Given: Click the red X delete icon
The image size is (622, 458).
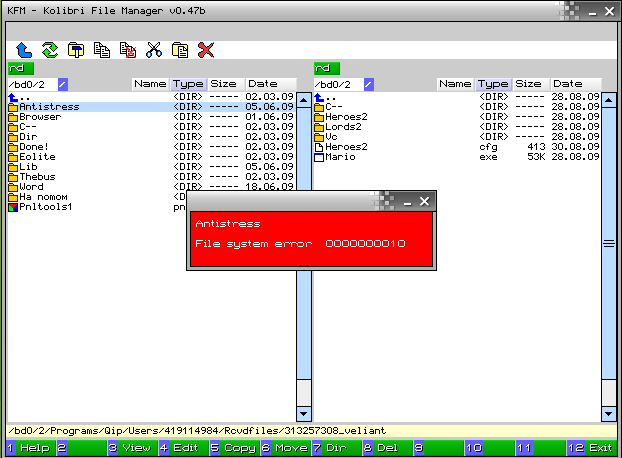Looking at the screenshot, I should click(x=206, y=49).
